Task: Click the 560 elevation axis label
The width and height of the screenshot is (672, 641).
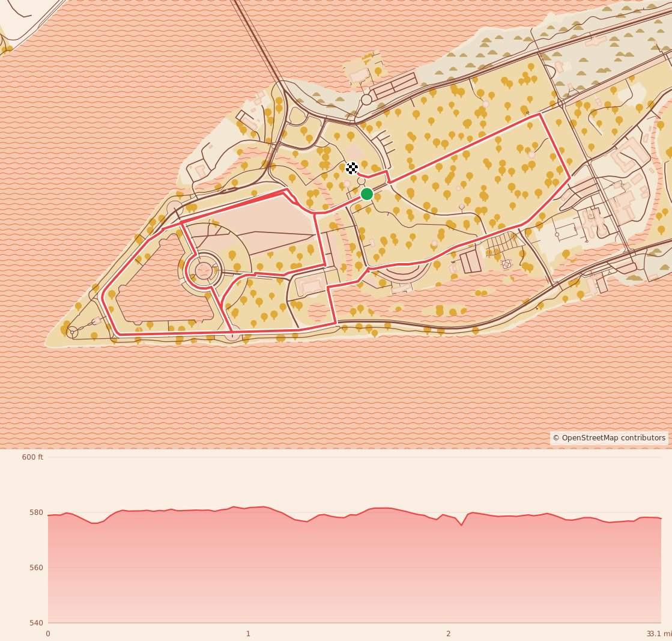Action: click(37, 568)
